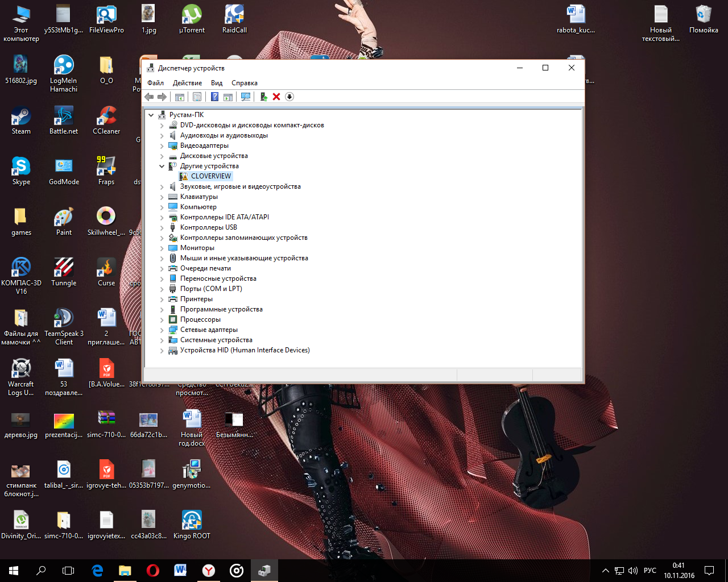The height and width of the screenshot is (582, 728).
Task: Expand the Видеоадаптеры node
Action: 162,146
